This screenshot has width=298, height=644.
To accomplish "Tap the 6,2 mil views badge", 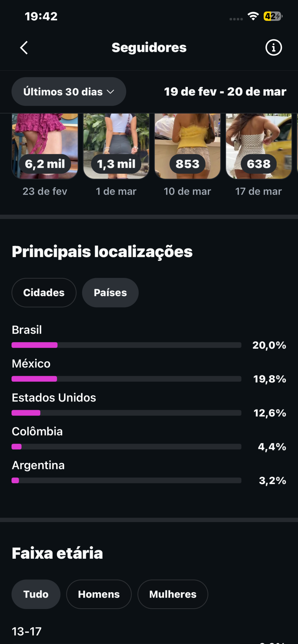I will pyautogui.click(x=45, y=164).
